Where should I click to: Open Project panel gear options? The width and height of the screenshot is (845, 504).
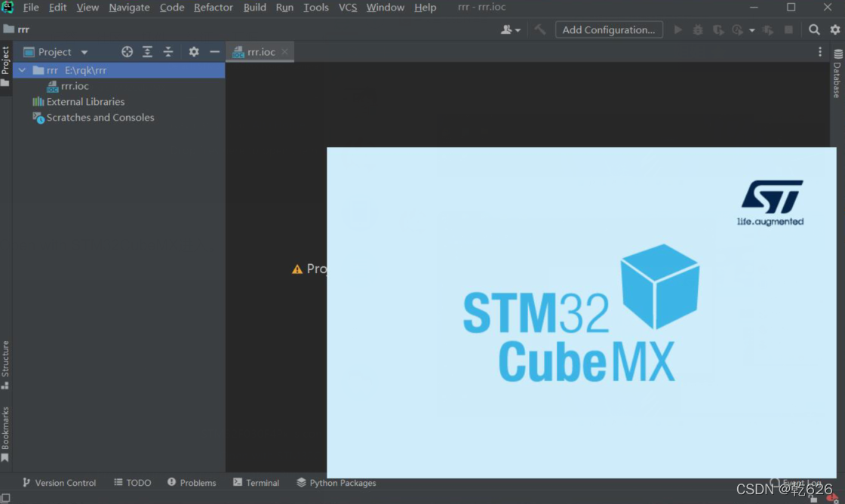(194, 52)
